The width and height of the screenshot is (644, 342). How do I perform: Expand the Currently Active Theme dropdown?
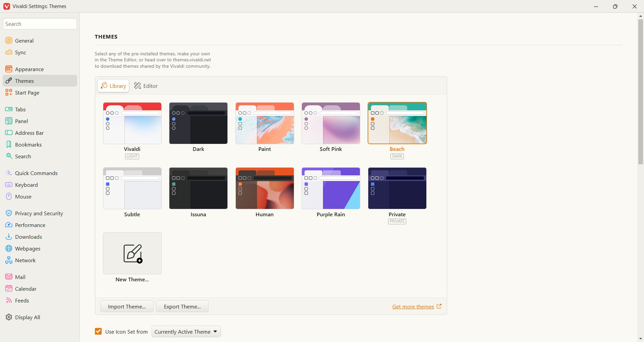186,332
